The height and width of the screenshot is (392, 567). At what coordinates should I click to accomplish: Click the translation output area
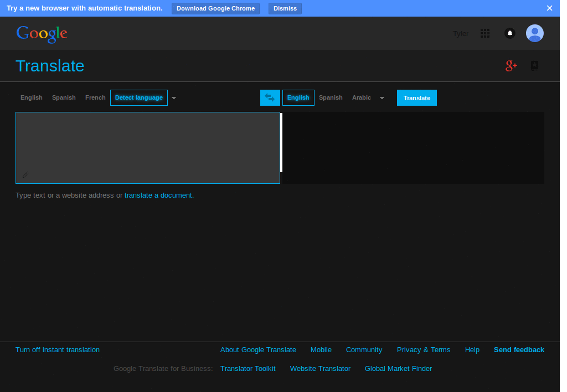[413, 147]
